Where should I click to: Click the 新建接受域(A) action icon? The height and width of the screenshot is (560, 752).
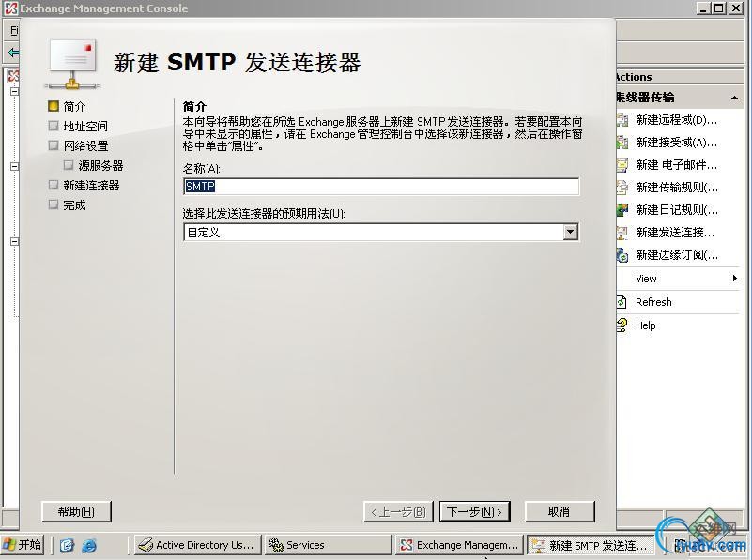(622, 143)
